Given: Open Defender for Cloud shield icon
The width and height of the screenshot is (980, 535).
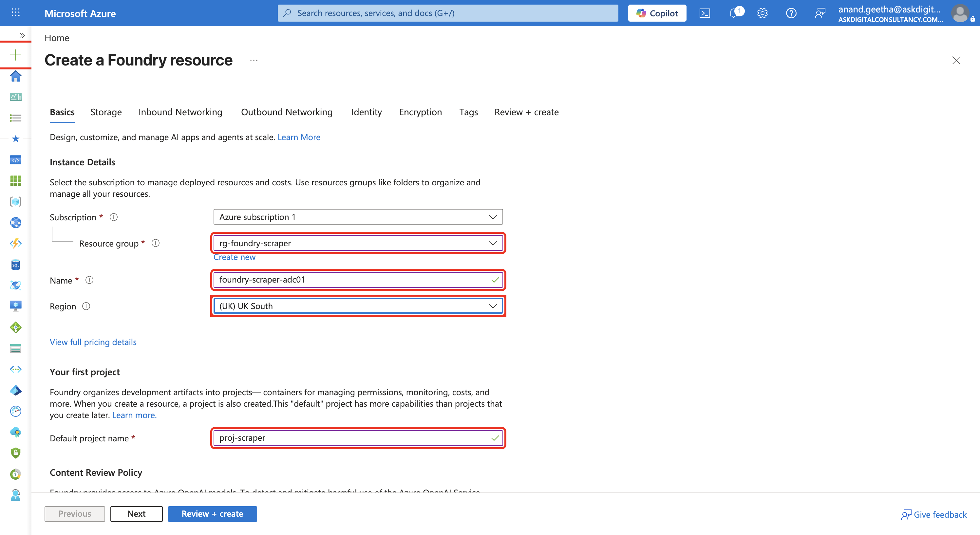Looking at the screenshot, I should pos(16,453).
